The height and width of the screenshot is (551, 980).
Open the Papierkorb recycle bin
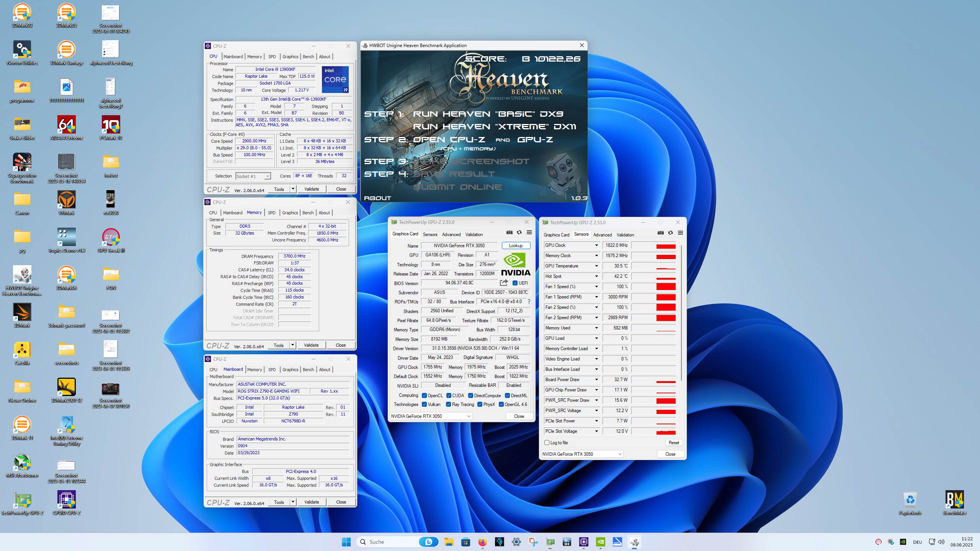910,503
